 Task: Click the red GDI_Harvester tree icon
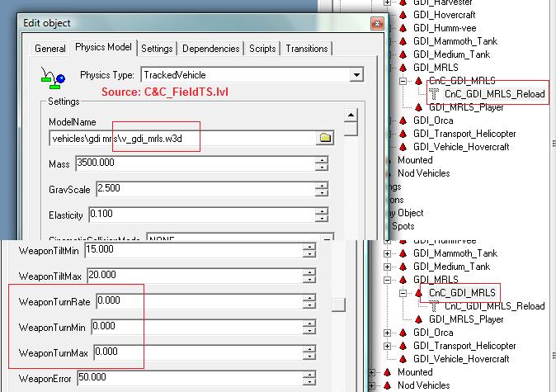pos(403,2)
